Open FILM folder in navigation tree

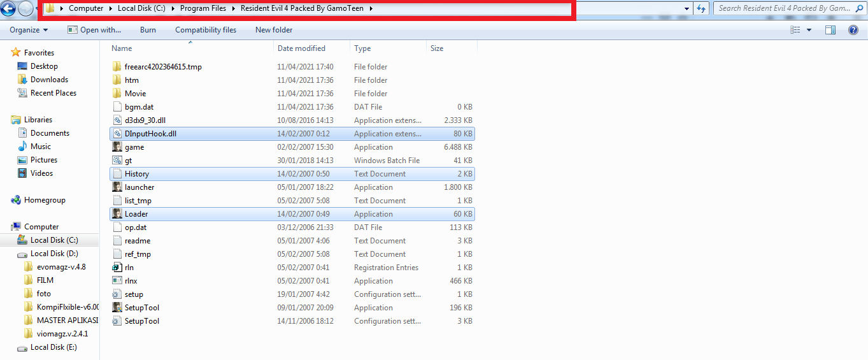[x=45, y=280]
